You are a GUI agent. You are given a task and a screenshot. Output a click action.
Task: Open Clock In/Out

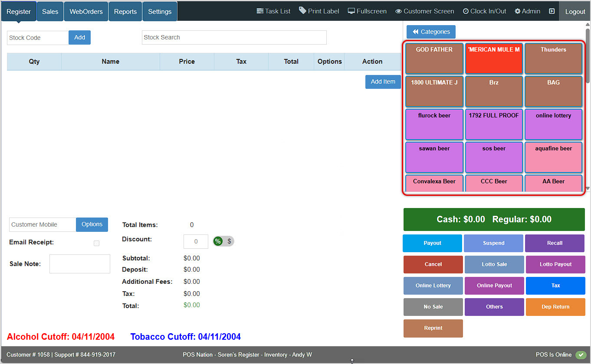(x=484, y=11)
